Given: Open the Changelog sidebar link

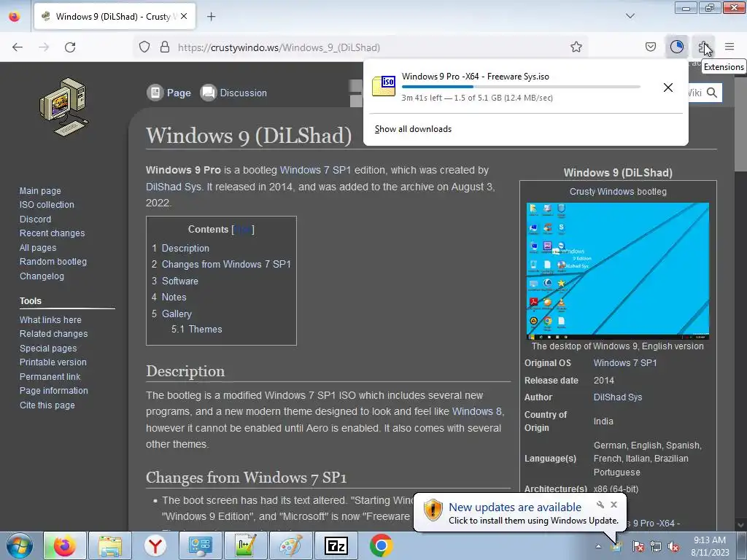Looking at the screenshot, I should [x=42, y=276].
